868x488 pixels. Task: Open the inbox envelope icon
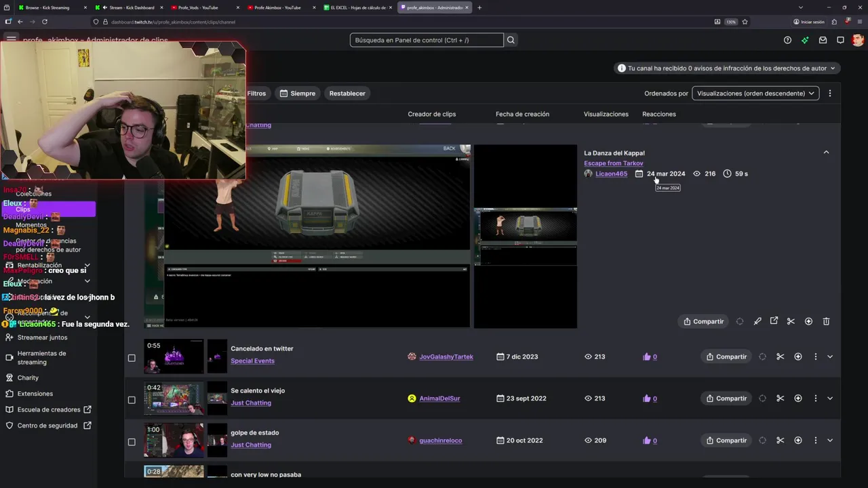[x=823, y=40]
